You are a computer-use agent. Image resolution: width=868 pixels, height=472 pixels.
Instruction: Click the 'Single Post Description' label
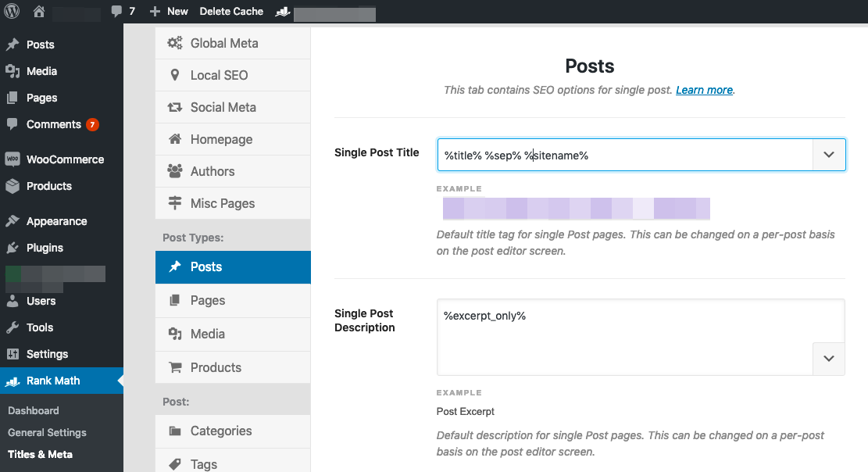tap(365, 320)
